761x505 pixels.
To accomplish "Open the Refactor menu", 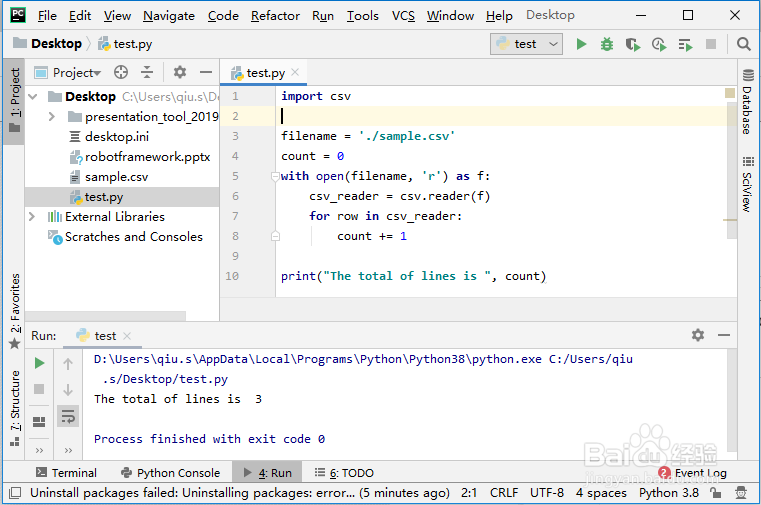I will [x=275, y=16].
